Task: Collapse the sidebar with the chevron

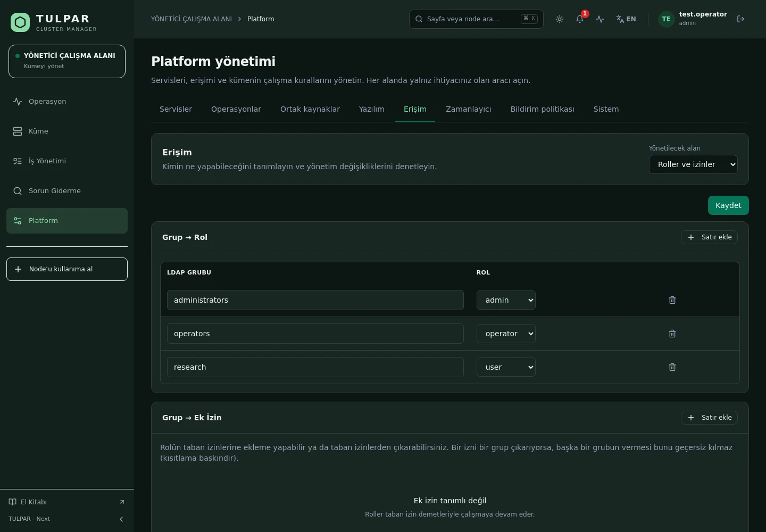Action: tap(121, 519)
